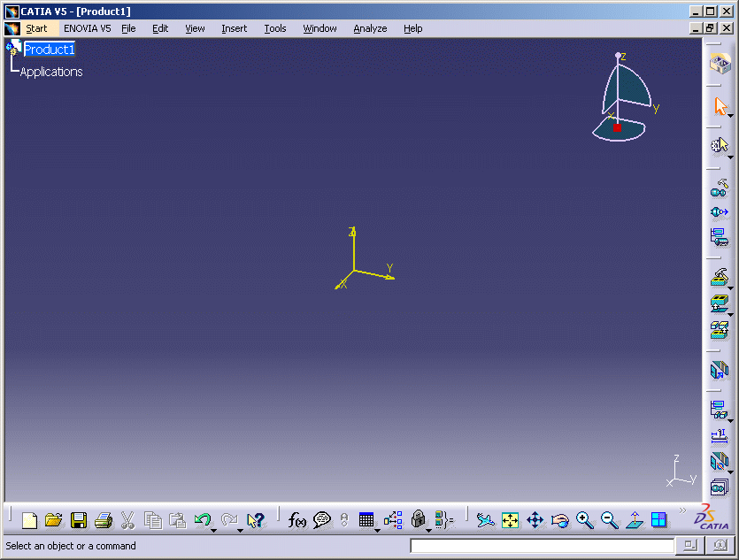Click the gear-and-cursor selection icon
Screen dimensions: 739x560
pyautogui.click(x=720, y=145)
